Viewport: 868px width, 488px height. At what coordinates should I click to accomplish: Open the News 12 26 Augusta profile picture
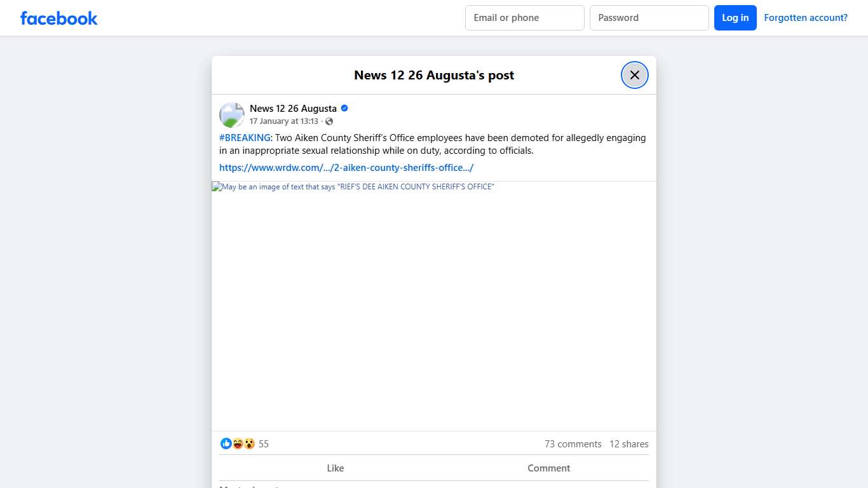coord(232,115)
